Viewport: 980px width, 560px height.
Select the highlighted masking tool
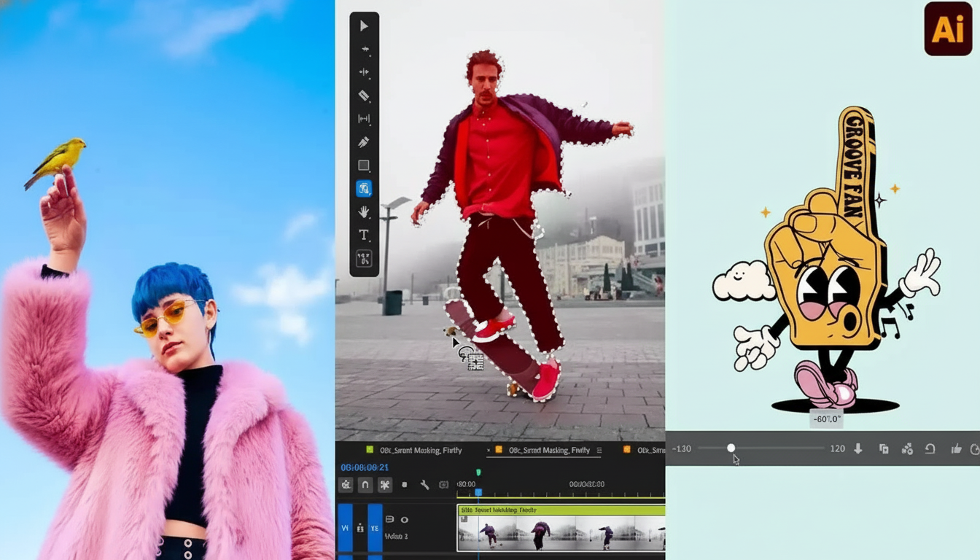[x=365, y=187]
